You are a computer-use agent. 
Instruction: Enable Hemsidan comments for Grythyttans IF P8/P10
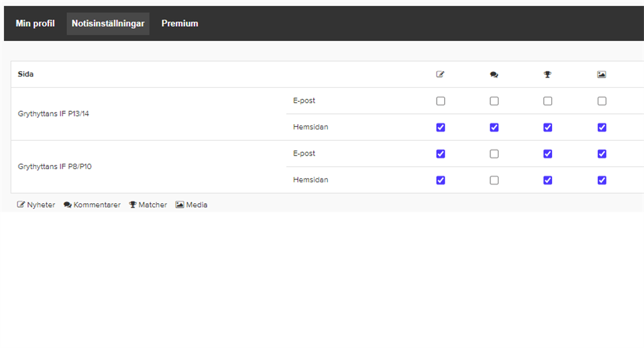[x=494, y=180]
